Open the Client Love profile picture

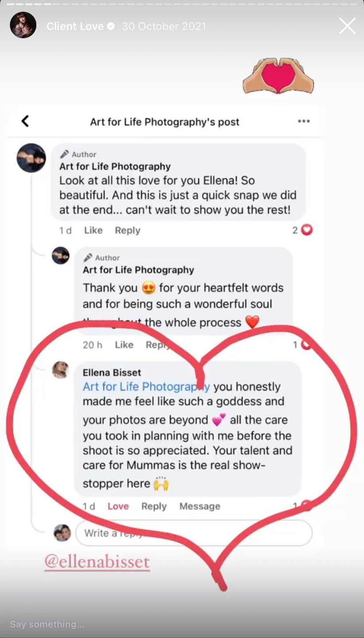pyautogui.click(x=23, y=25)
